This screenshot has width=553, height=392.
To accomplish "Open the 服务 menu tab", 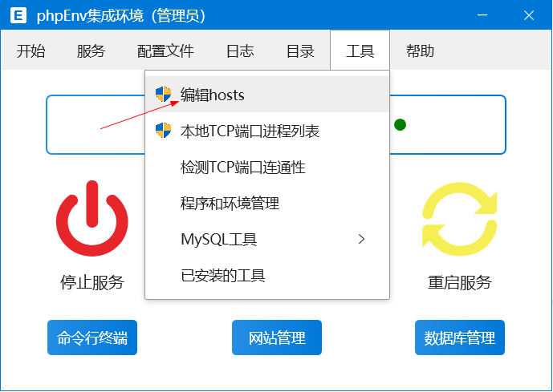I will coord(91,51).
